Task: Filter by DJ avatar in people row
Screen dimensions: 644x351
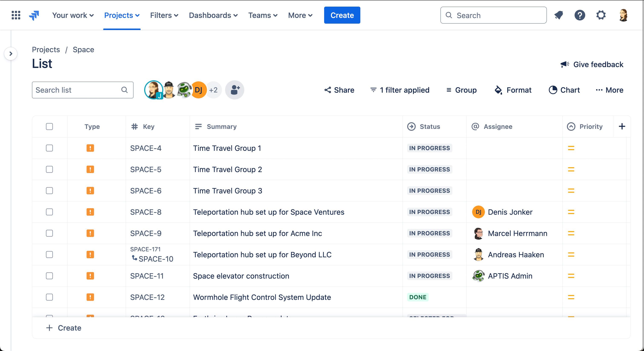Action: [199, 90]
